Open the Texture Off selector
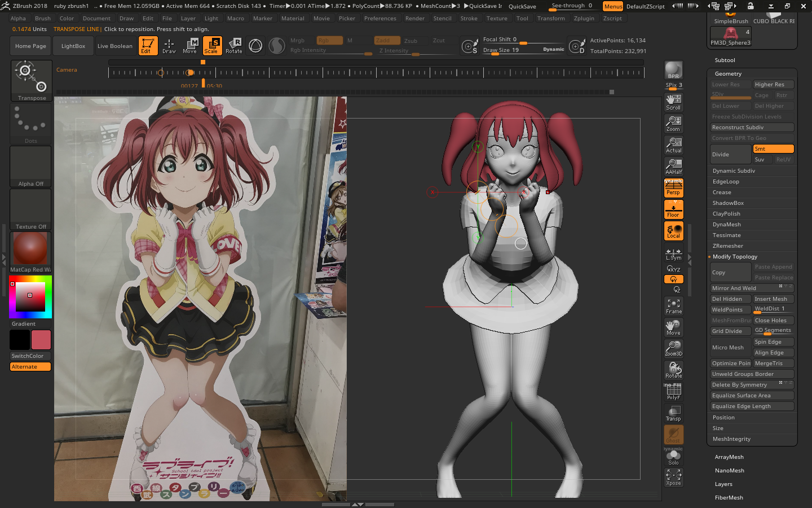Image resolution: width=812 pixels, height=508 pixels. click(31, 209)
